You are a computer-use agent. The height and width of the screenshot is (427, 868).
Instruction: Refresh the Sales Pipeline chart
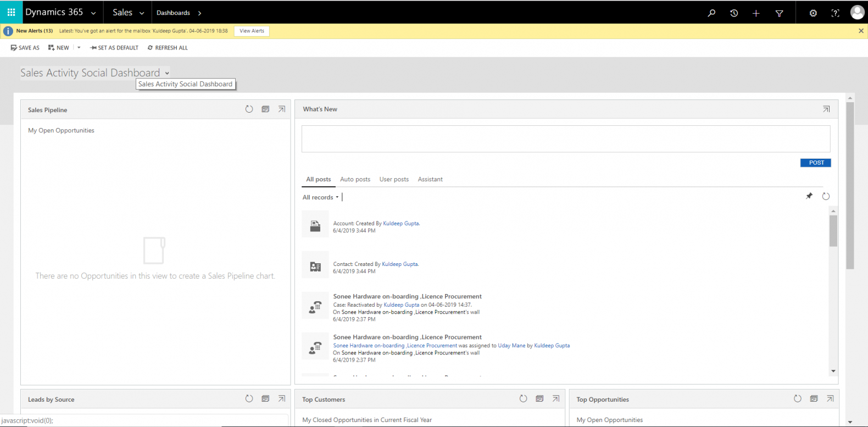(249, 109)
